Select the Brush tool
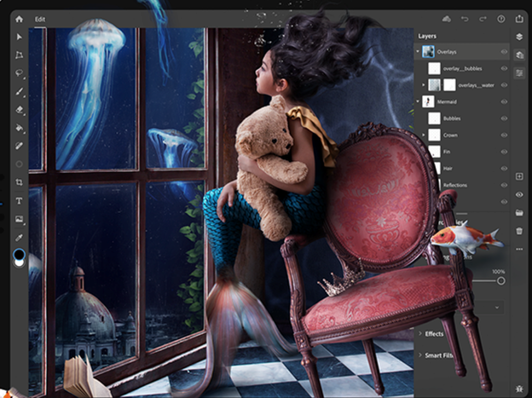The image size is (532, 398). coord(19,91)
